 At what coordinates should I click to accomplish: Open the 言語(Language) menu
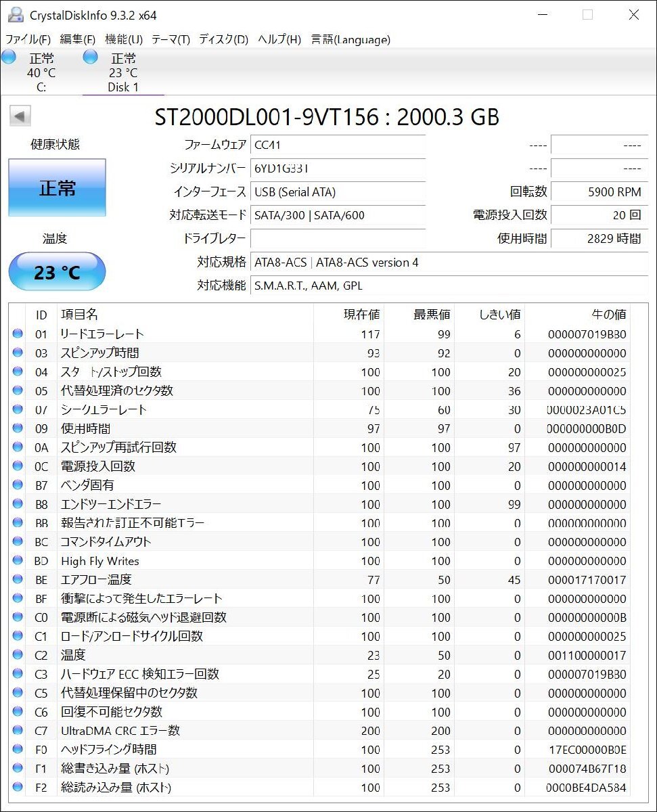click(350, 39)
